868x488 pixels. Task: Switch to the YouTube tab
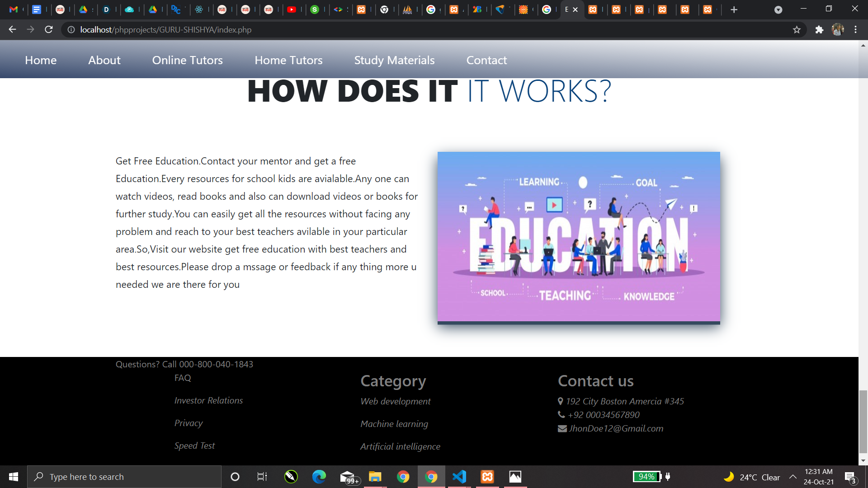coord(292,9)
